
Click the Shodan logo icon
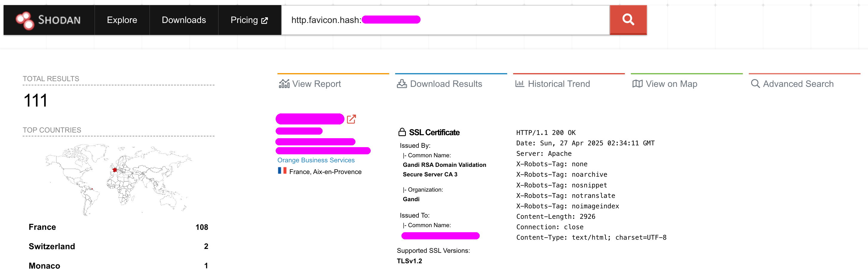(25, 20)
